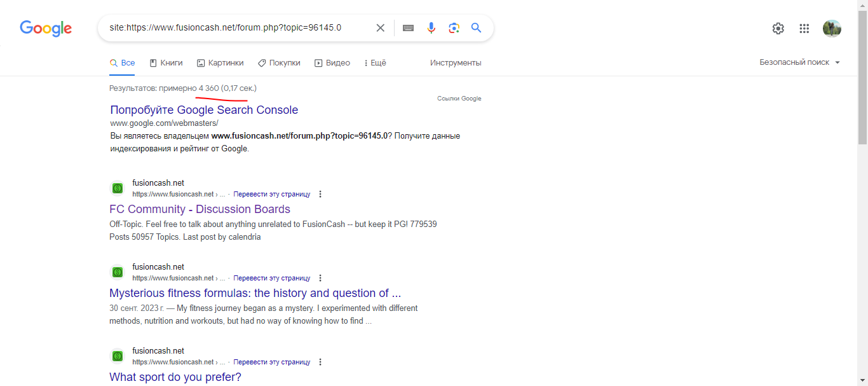Image resolution: width=868 pixels, height=386 pixels.
Task: Open the Google apps grid icon
Action: (x=804, y=28)
